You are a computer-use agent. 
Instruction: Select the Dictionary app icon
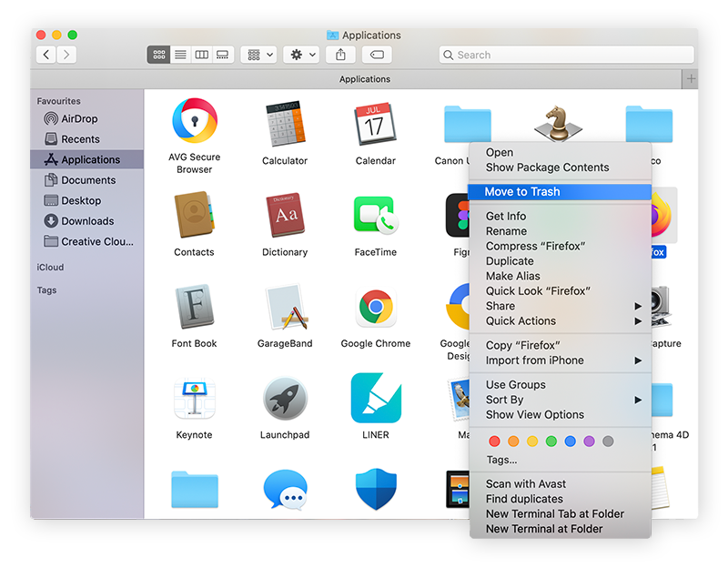285,215
